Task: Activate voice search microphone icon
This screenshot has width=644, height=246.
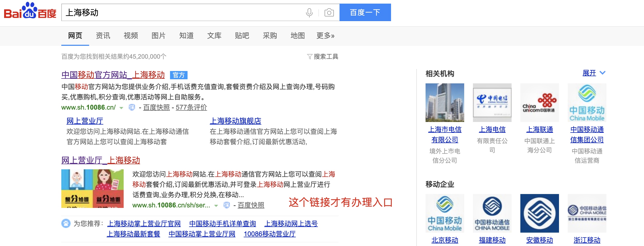Action: point(309,13)
